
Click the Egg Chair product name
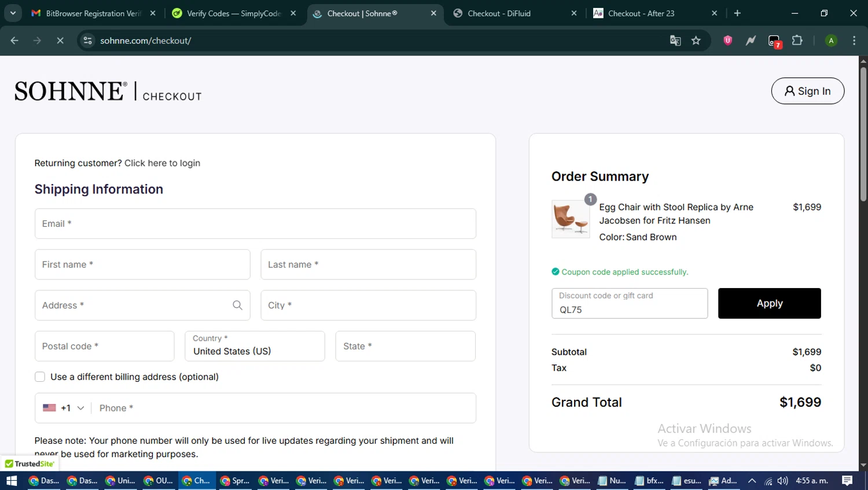point(676,213)
